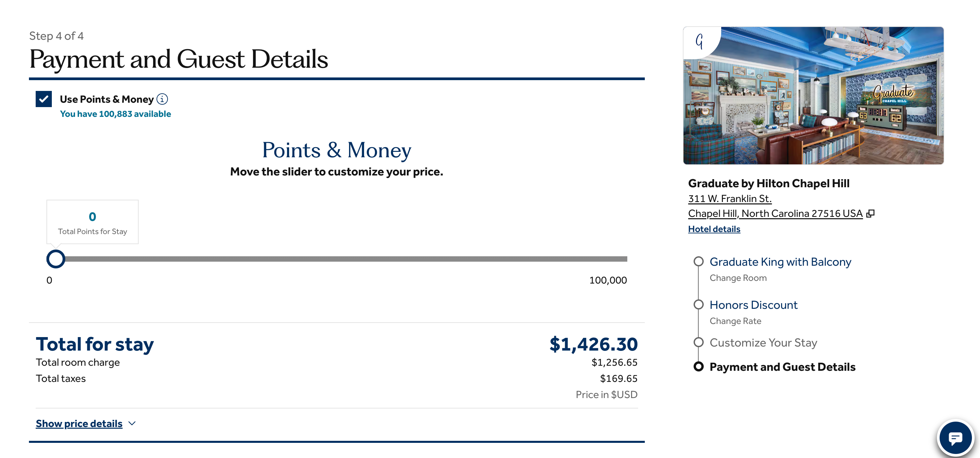The width and height of the screenshot is (980, 458).
Task: Click the chevron next to Show price details
Action: pyautogui.click(x=132, y=423)
